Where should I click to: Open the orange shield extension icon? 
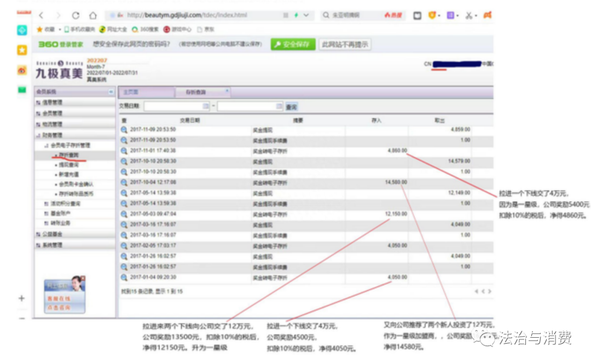(x=432, y=15)
